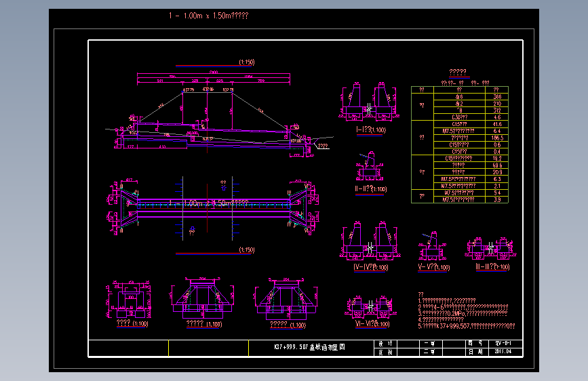
Task: Select the '(1:150)' scale label above the elevation view
Action: (247, 62)
